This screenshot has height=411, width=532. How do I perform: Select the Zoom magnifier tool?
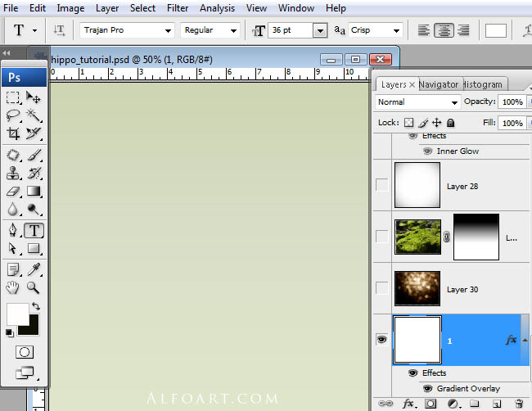[x=34, y=287]
